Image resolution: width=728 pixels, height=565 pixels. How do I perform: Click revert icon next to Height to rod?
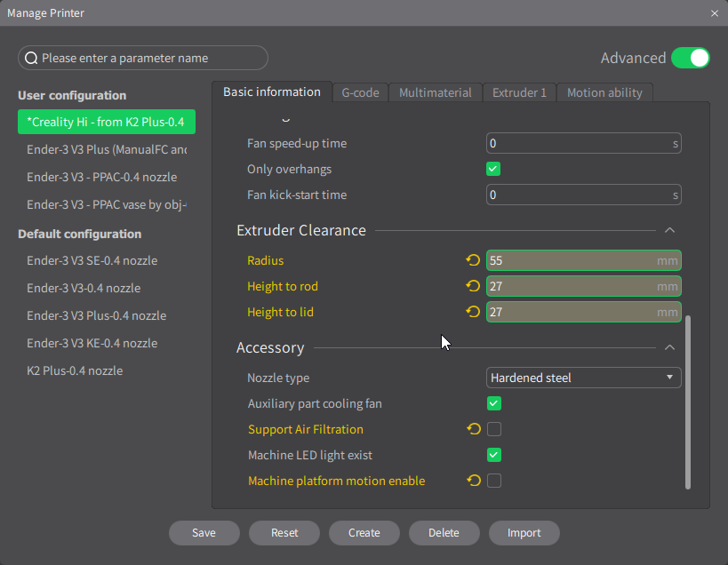(x=473, y=286)
